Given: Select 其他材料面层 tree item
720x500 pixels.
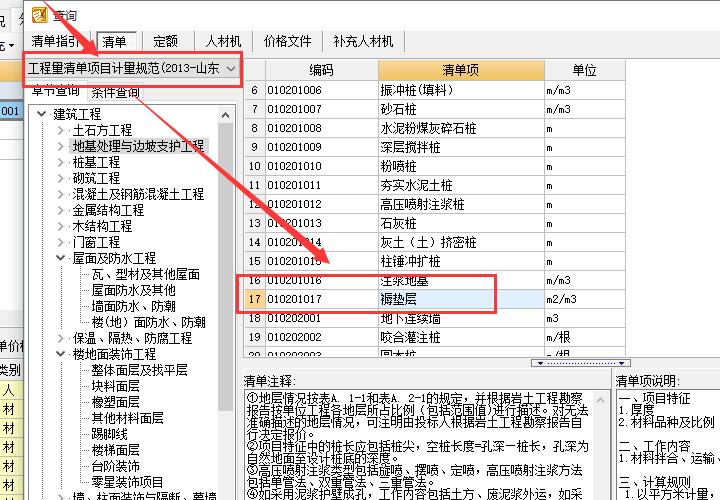Looking at the screenshot, I should [127, 418].
